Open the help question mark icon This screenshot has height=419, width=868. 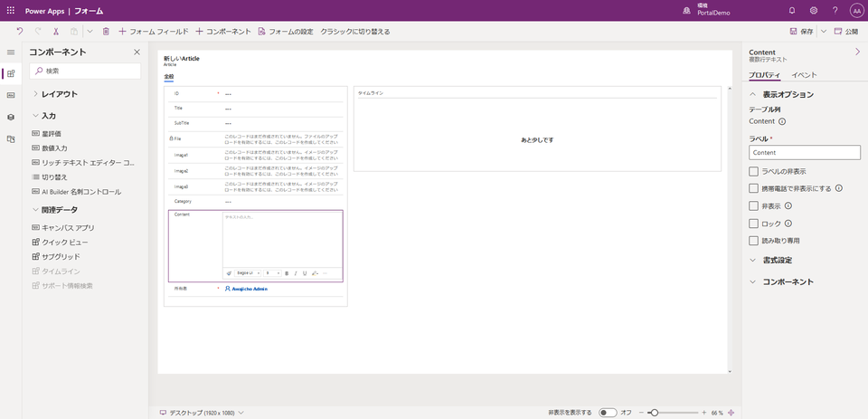coord(835,11)
